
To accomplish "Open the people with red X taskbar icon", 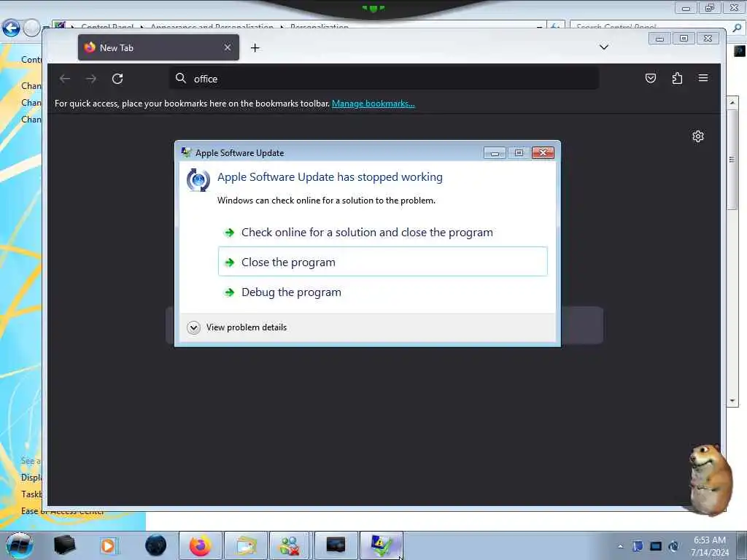I will (x=290, y=545).
